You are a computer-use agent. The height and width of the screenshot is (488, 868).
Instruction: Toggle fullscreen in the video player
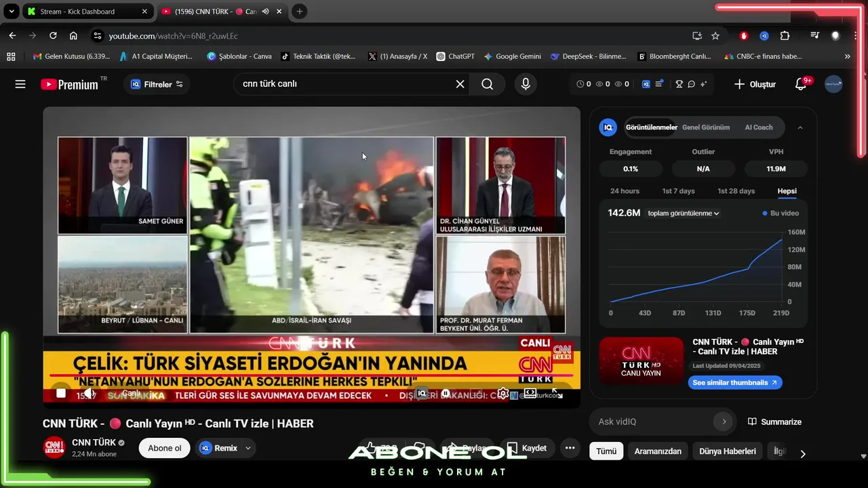click(x=557, y=393)
